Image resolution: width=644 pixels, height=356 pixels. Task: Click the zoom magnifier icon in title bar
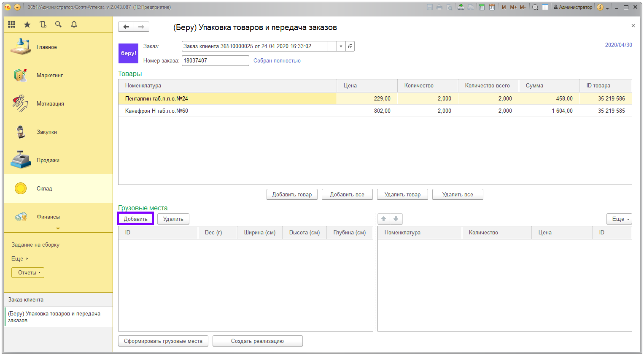coord(535,7)
